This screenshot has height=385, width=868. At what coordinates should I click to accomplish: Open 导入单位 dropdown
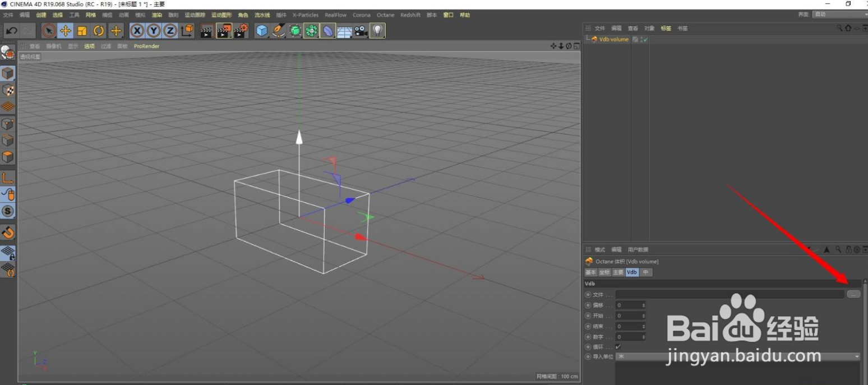(738, 356)
